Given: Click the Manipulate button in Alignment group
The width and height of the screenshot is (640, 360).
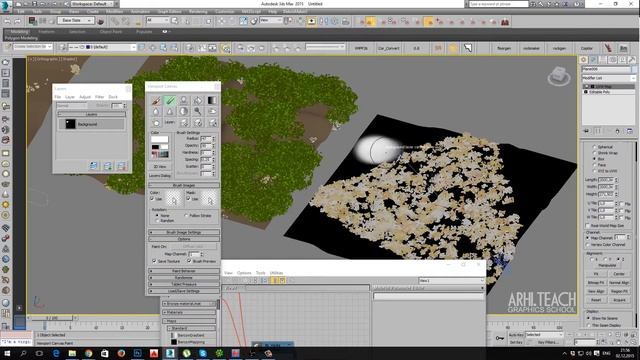Looking at the screenshot, I should click(607, 265).
